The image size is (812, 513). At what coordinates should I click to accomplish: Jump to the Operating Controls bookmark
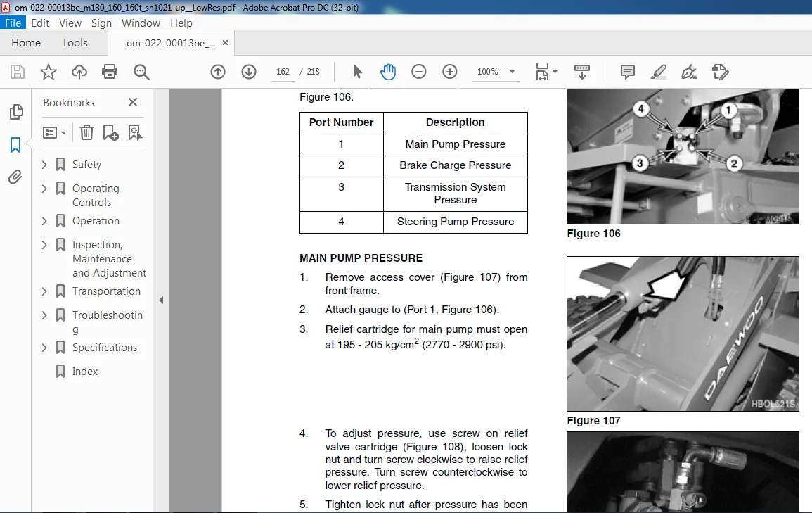coord(96,196)
